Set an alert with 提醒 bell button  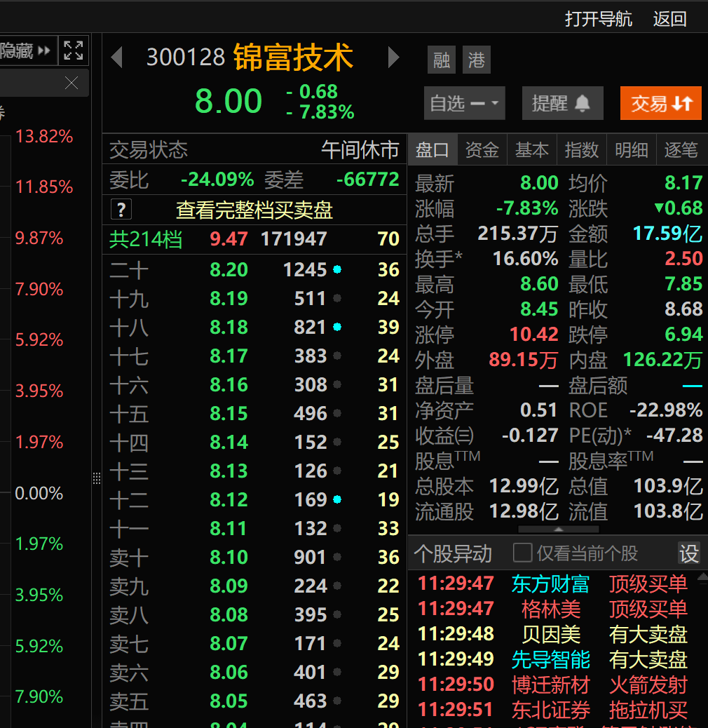(562, 103)
